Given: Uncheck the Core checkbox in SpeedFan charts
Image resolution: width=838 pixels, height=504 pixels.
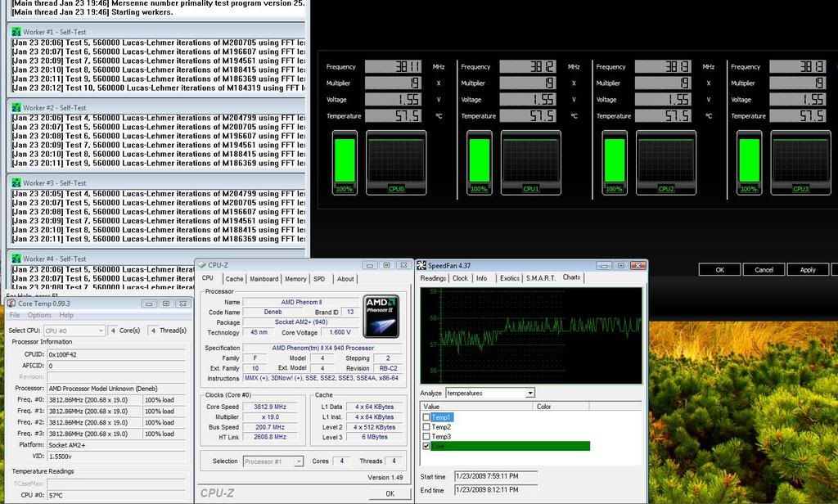Looking at the screenshot, I should 426,446.
